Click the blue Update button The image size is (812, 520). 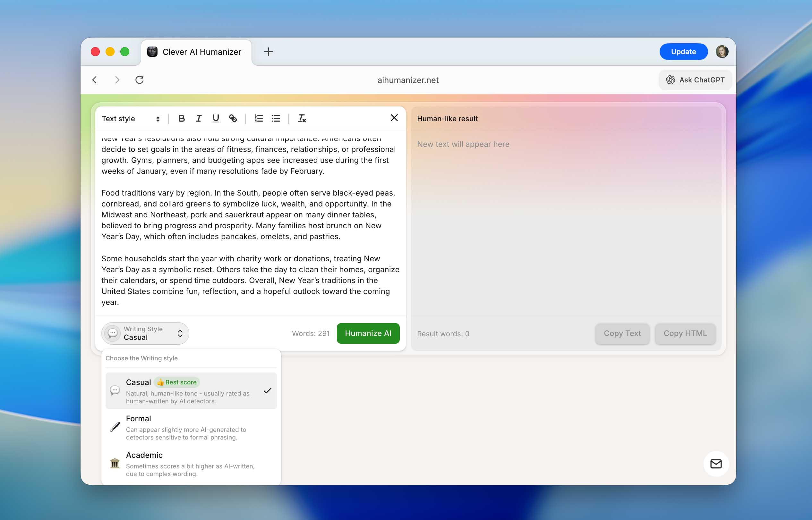(x=683, y=52)
